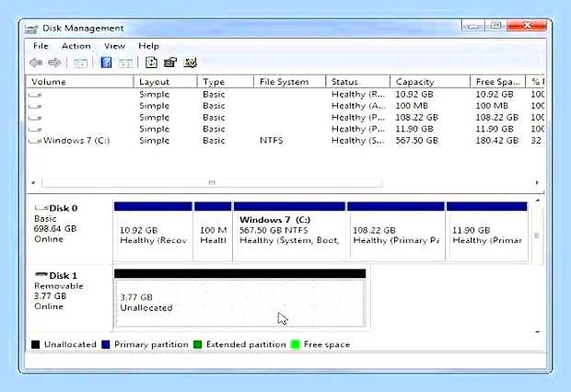The image size is (571, 392).
Task: Open the View menu
Action: point(114,46)
